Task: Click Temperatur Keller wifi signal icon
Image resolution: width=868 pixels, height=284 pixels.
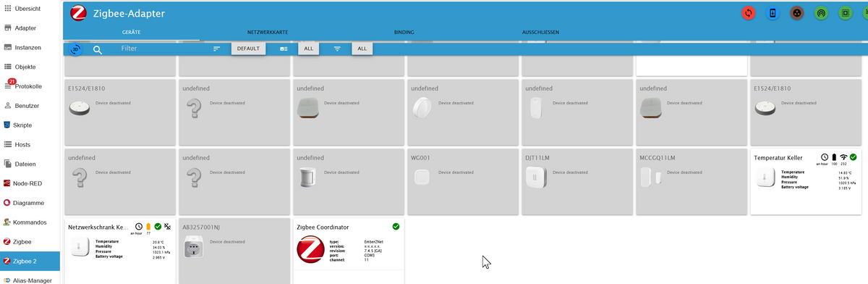Action: click(x=843, y=157)
